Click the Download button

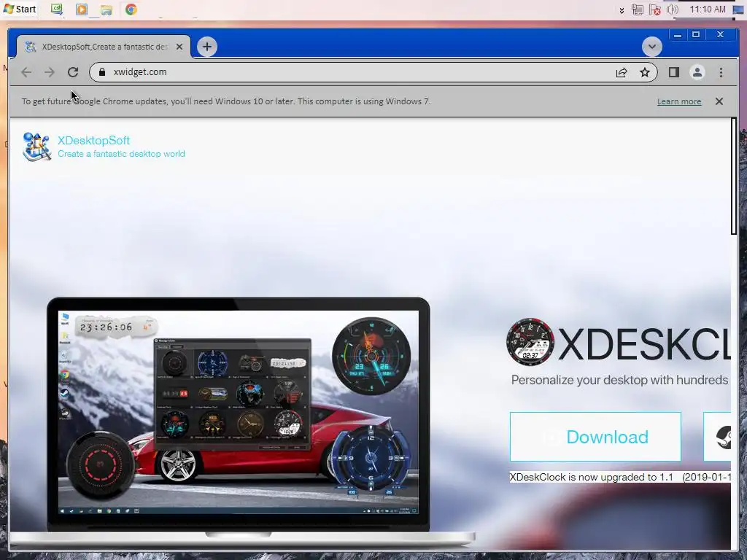pos(595,437)
